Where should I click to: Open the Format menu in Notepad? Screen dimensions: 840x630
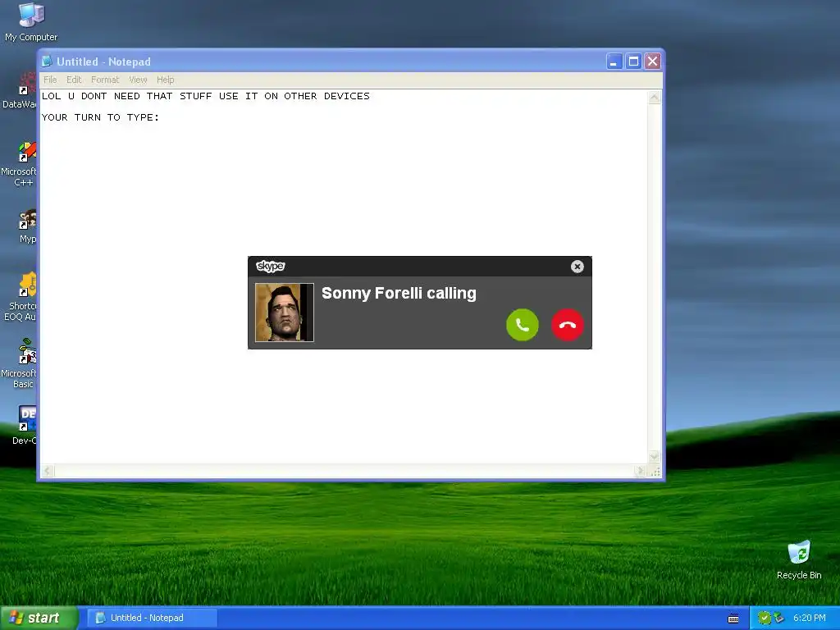(x=105, y=80)
